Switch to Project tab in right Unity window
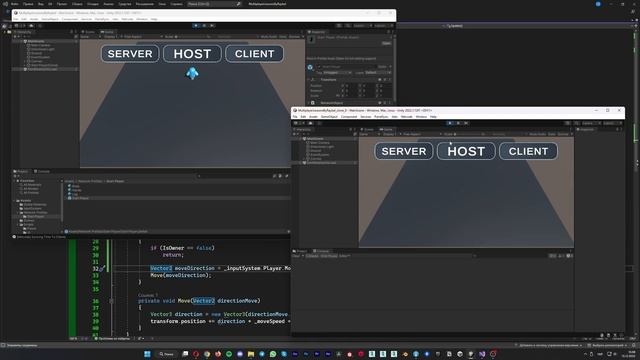The image size is (640, 360). coord(301,251)
